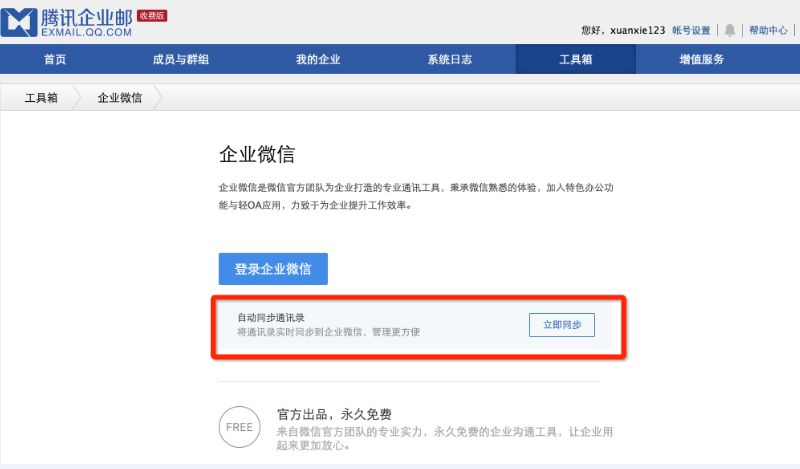The width and height of the screenshot is (800, 469).
Task: Click the notification bell icon
Action: click(x=730, y=30)
